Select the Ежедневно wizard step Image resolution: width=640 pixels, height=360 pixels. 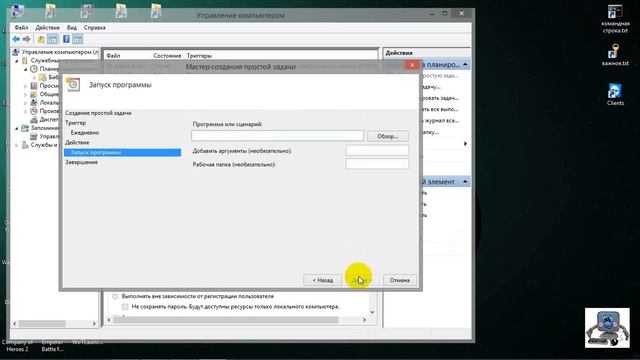tap(85, 133)
